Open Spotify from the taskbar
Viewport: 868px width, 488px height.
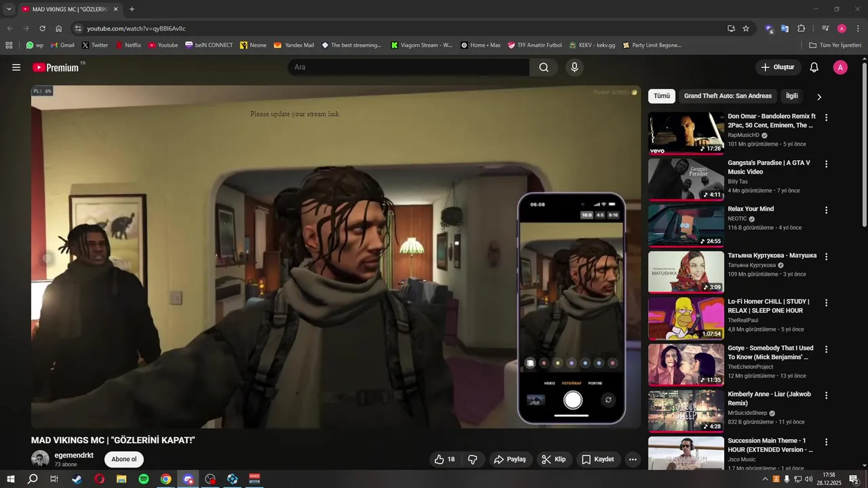pos(144,479)
